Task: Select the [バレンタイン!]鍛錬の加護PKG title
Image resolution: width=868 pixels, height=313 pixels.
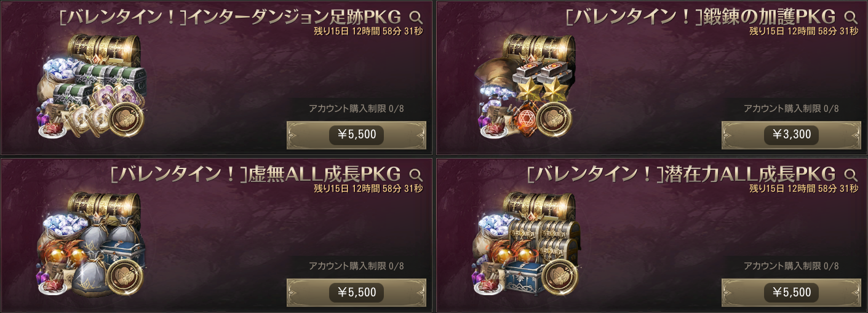Action: coord(700,17)
